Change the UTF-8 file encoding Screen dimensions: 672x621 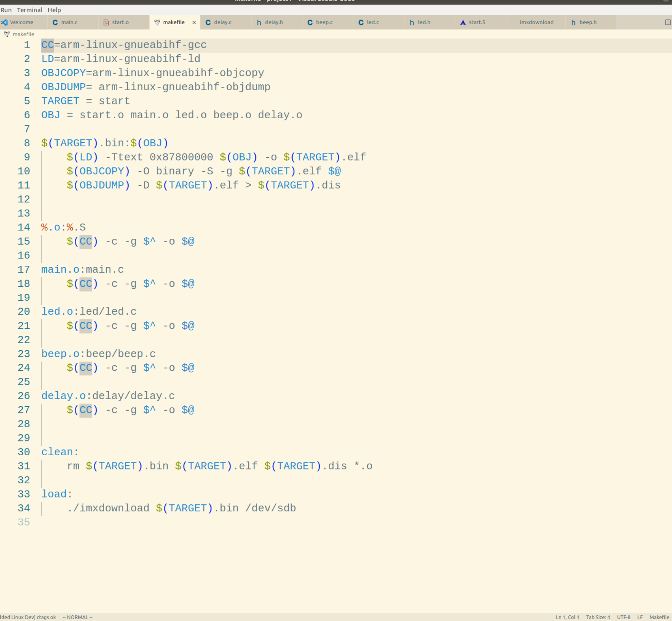click(624, 617)
